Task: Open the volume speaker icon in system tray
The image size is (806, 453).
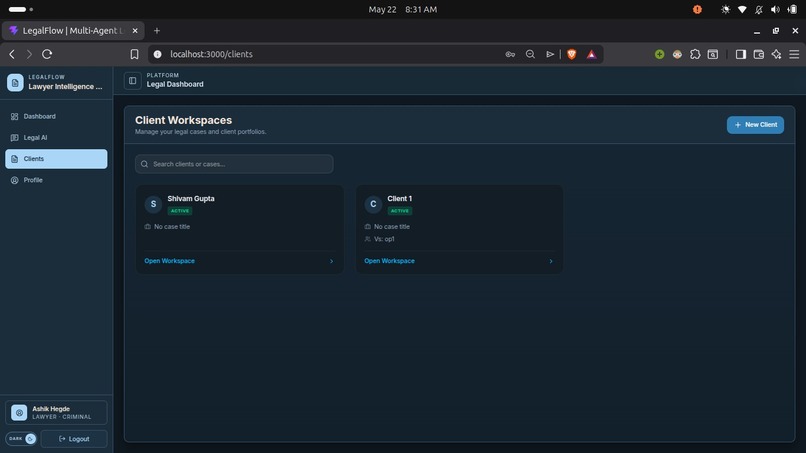Action: (775, 9)
